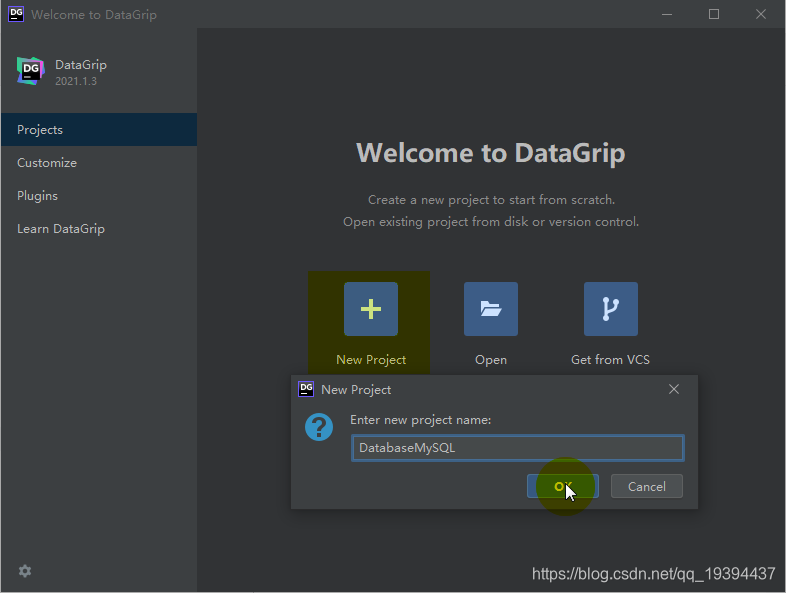Screen dimensions: 786x593
Task: Click the DG icon in the New Project dialog
Action: [306, 389]
